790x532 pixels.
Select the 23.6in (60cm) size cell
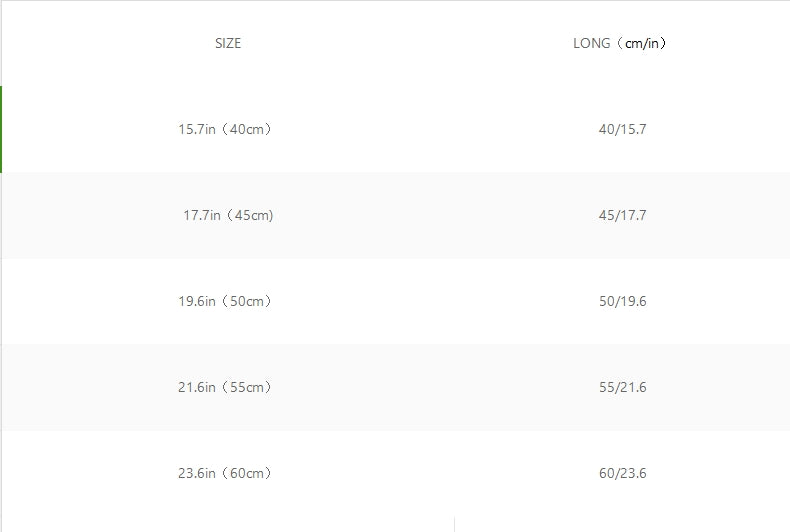(225, 474)
